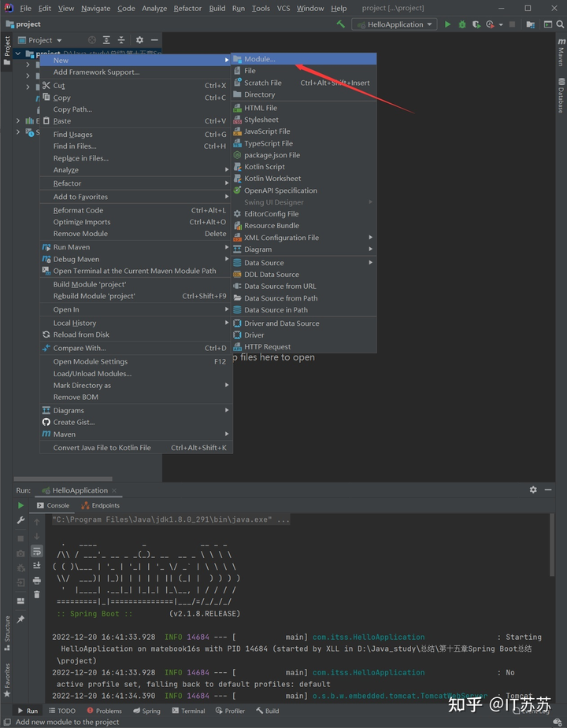Click the Build Project hammer icon
The width and height of the screenshot is (567, 728).
point(340,24)
